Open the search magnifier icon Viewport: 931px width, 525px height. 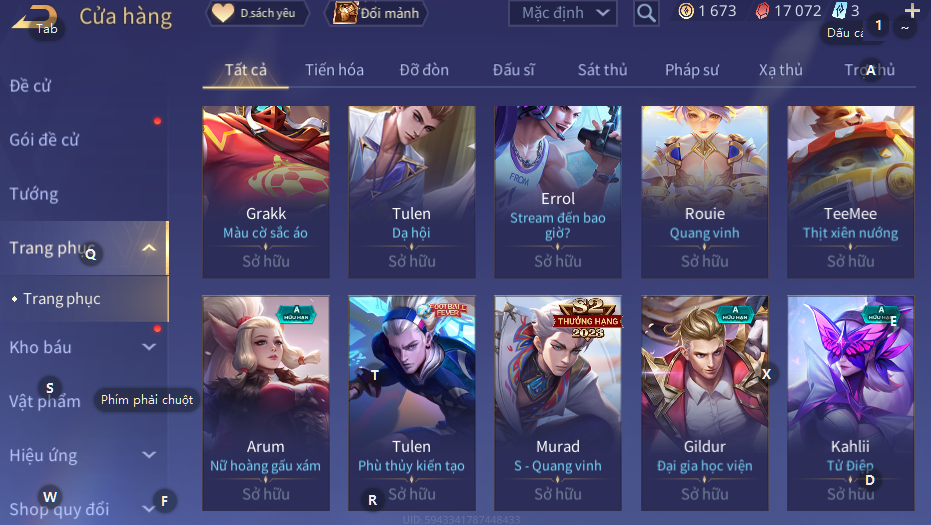(646, 12)
